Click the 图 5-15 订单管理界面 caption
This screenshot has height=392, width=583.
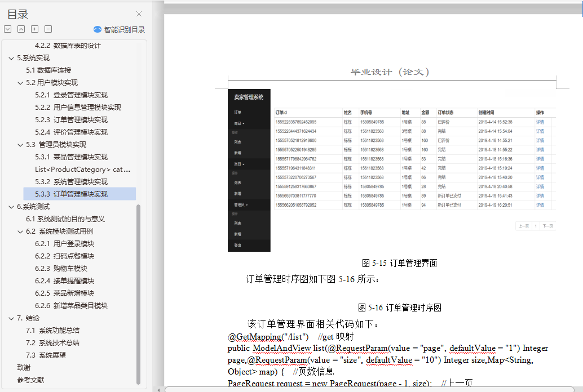[399, 263]
